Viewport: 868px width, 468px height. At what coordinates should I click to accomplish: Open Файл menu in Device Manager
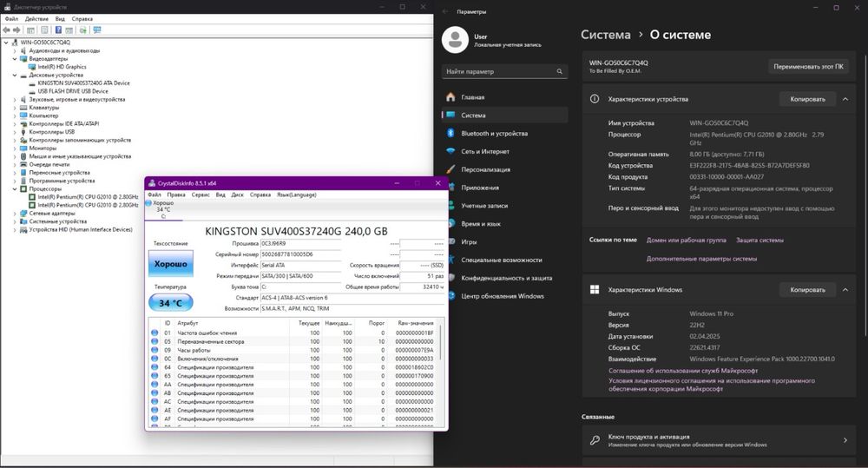pos(11,19)
